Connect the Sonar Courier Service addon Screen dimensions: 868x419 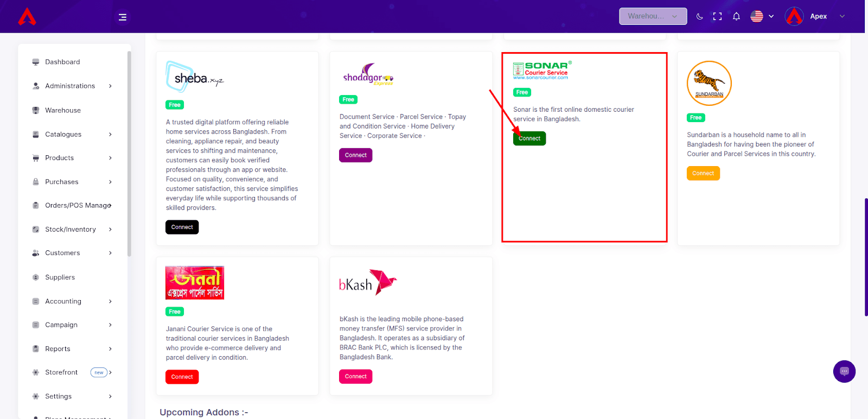pos(529,138)
